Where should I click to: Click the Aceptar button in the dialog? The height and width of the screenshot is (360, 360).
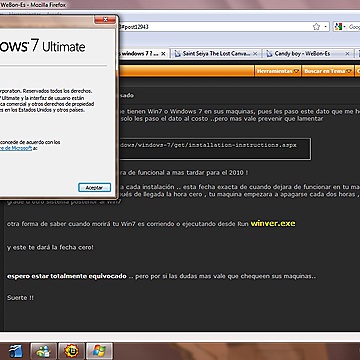point(94,188)
